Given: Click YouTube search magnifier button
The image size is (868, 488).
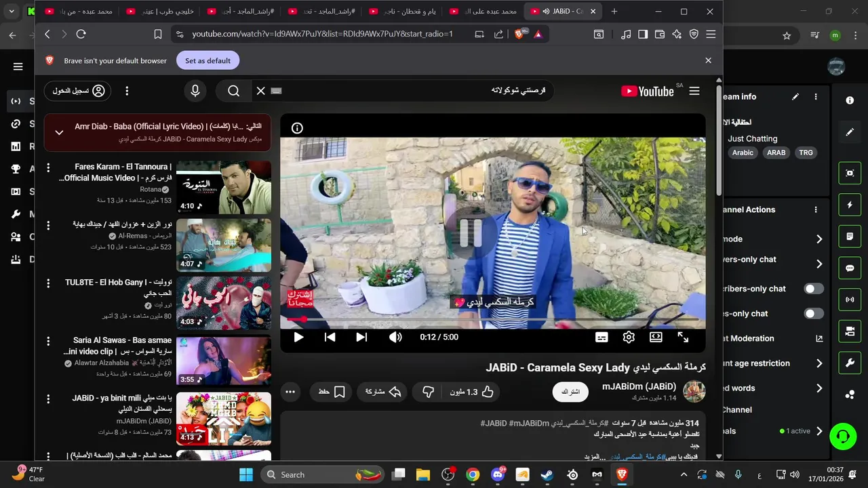Looking at the screenshot, I should pyautogui.click(x=234, y=91).
